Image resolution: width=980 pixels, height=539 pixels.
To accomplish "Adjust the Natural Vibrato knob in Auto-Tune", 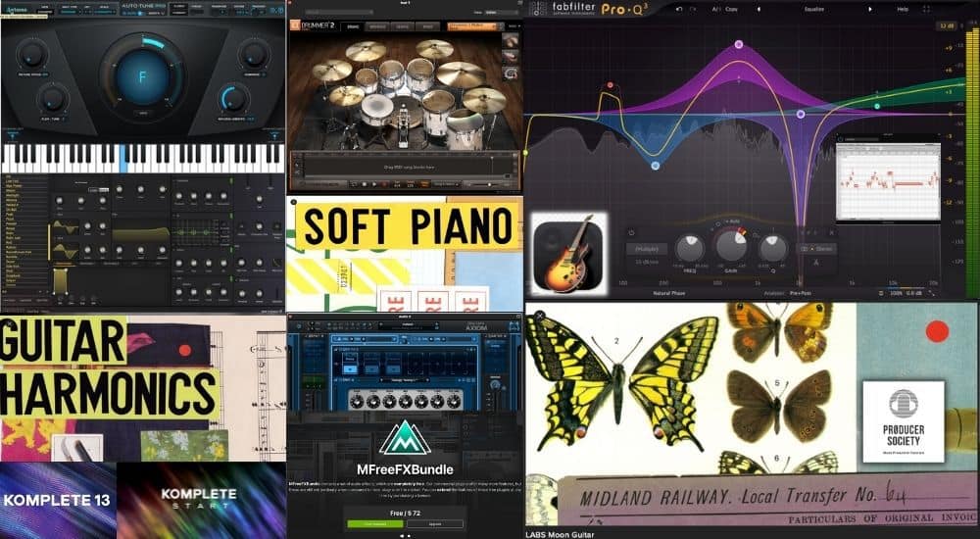I will 234,99.
